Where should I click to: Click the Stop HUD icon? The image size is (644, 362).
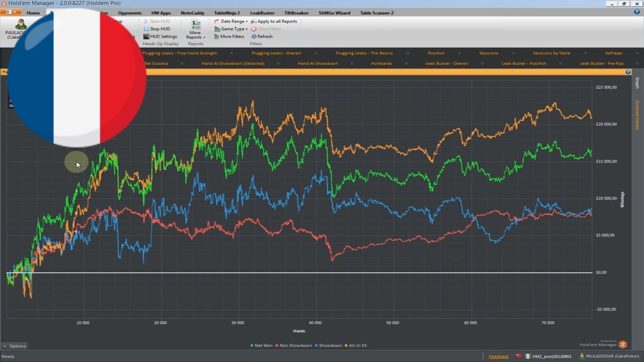coord(146,29)
